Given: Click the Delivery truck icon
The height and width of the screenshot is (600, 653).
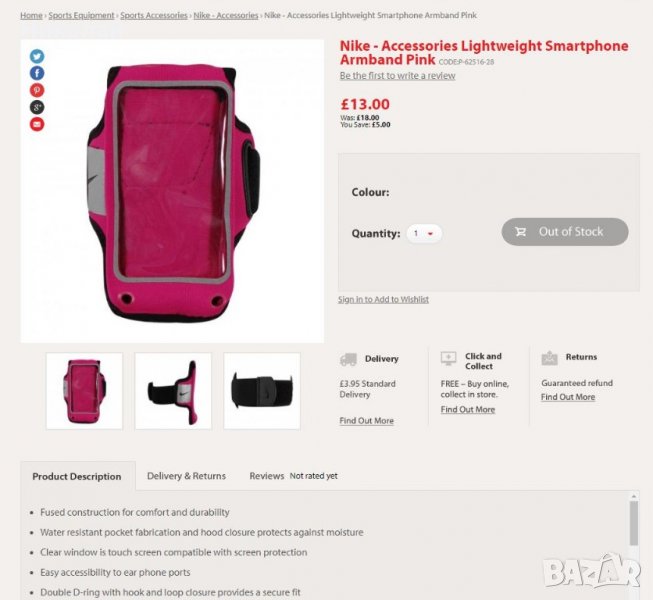Looking at the screenshot, I should click(x=348, y=359).
